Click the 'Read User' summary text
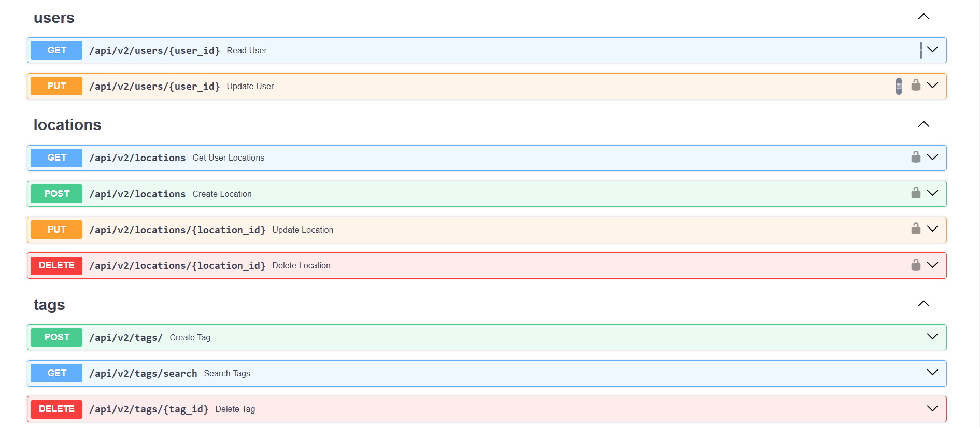980x427 pixels. click(x=247, y=51)
